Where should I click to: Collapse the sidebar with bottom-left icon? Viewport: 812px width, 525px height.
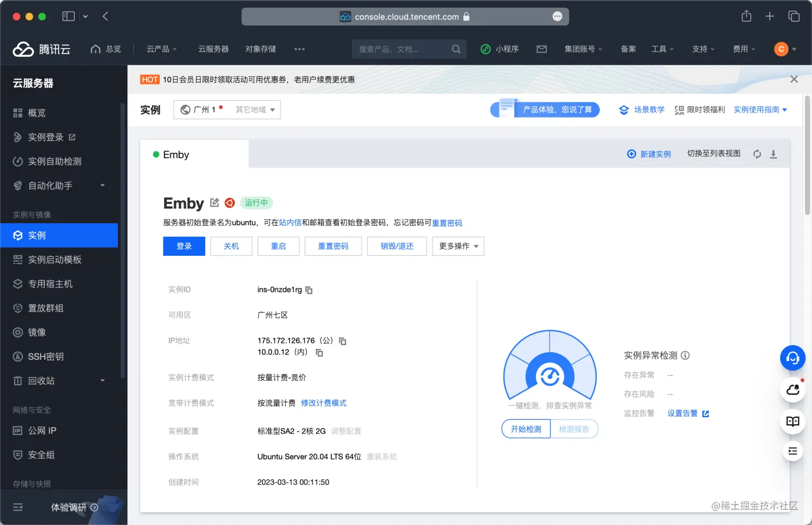pyautogui.click(x=18, y=507)
